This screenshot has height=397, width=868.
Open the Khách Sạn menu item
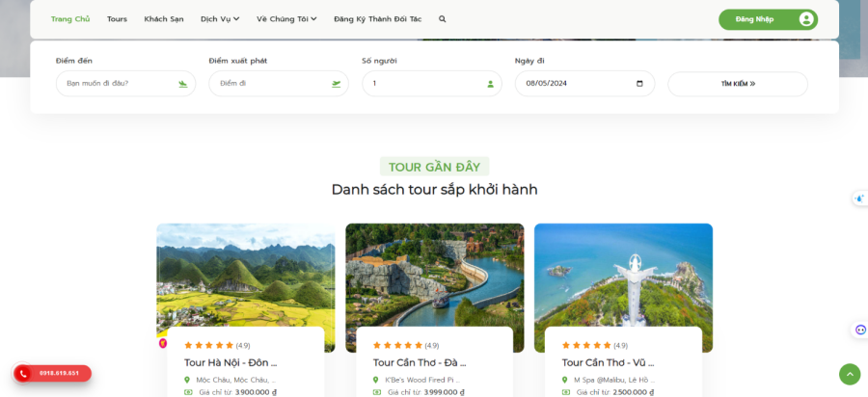click(x=164, y=19)
